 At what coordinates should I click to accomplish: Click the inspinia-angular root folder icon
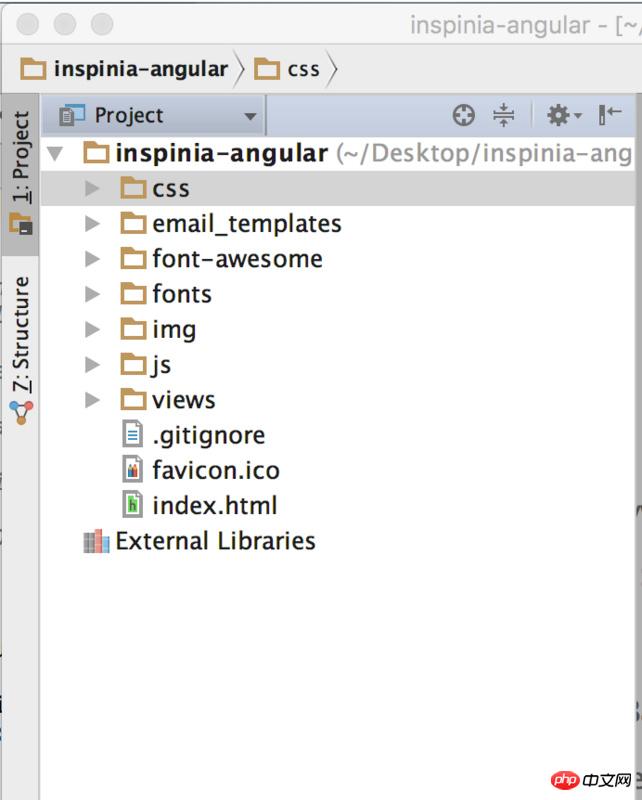click(x=96, y=153)
